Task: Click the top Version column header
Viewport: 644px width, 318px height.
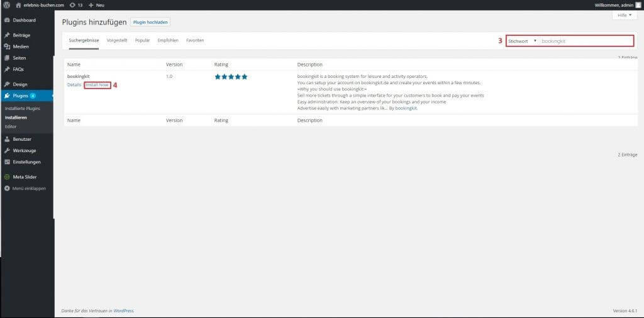Action: tap(174, 65)
